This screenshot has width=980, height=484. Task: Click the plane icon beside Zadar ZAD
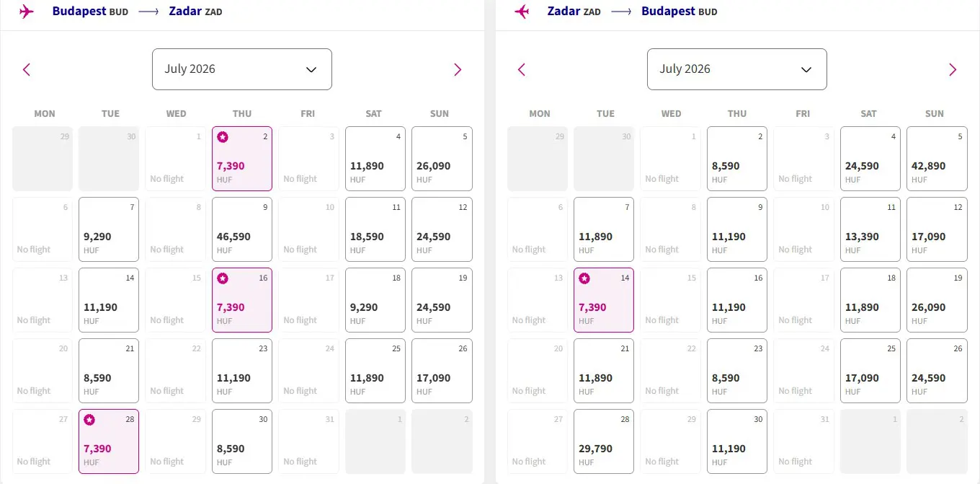pyautogui.click(x=522, y=12)
